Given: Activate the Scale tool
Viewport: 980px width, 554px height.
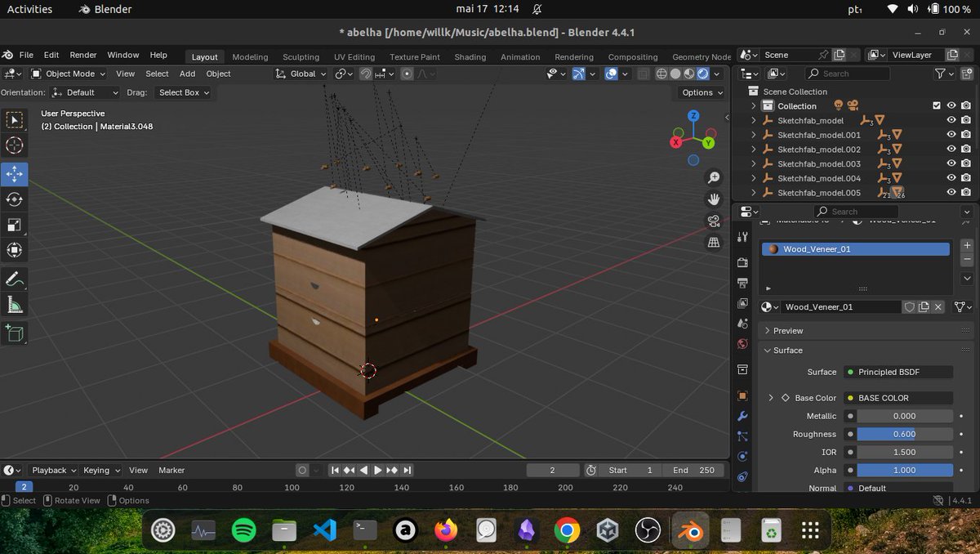Looking at the screenshot, I should pyautogui.click(x=15, y=226).
